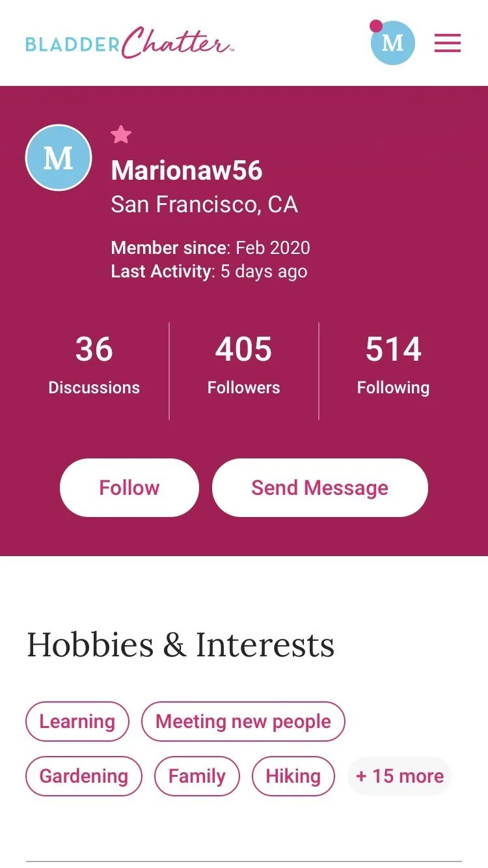Open the 514 Following list
The height and width of the screenshot is (868, 488).
point(393,365)
